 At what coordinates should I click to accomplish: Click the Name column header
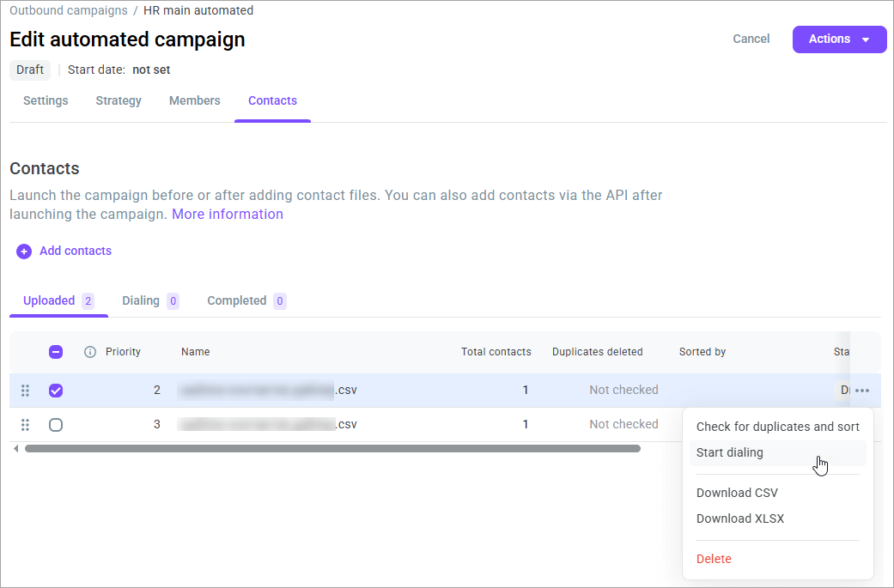tap(196, 352)
